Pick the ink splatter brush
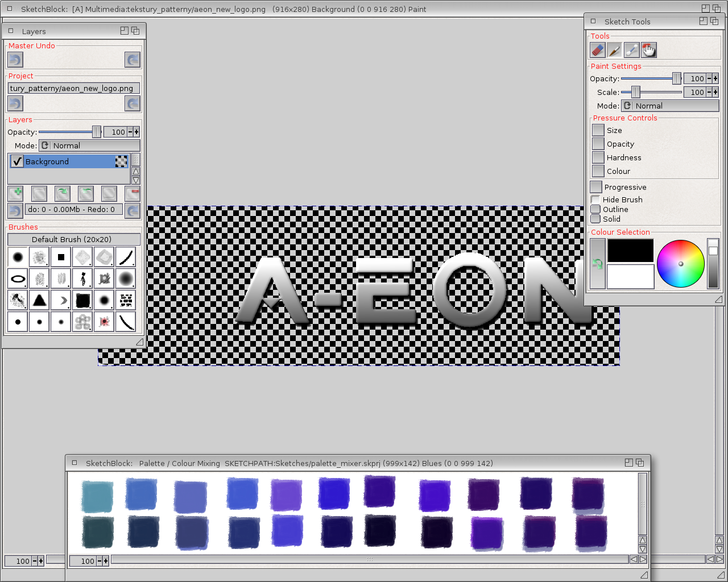 (18, 300)
